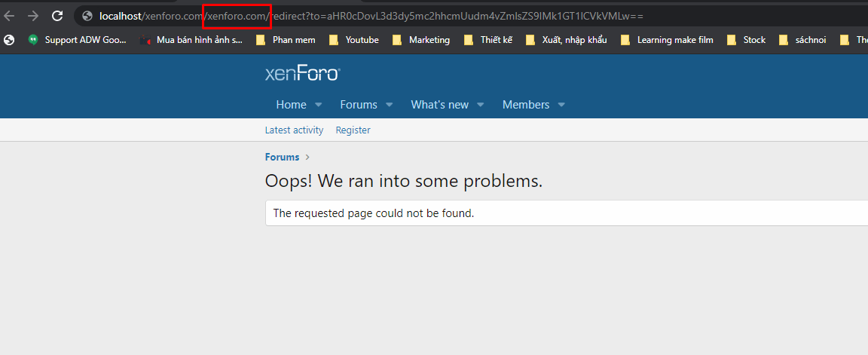This screenshot has height=355, width=868.
Task: Go to the Members tab
Action: point(525,105)
